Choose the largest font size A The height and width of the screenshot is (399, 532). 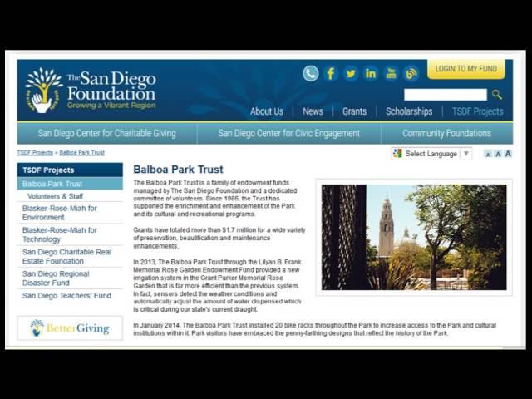pyautogui.click(x=508, y=154)
